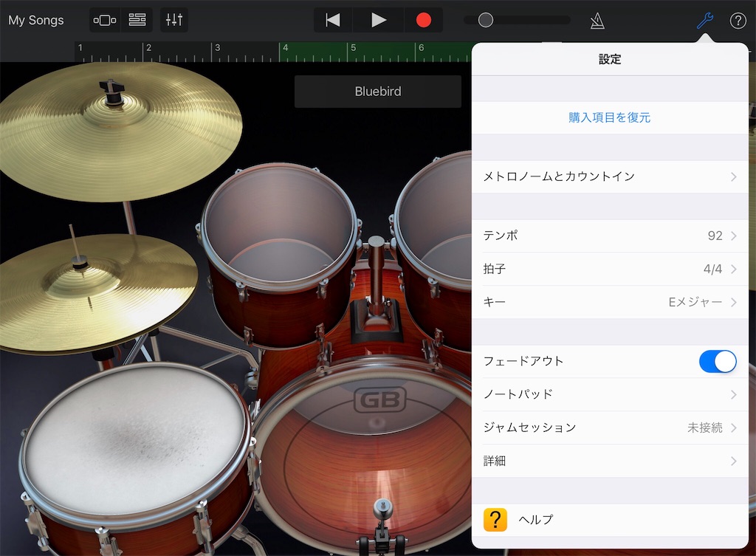Click the 4/4 time signature value
The width and height of the screenshot is (756, 556).
(x=712, y=269)
